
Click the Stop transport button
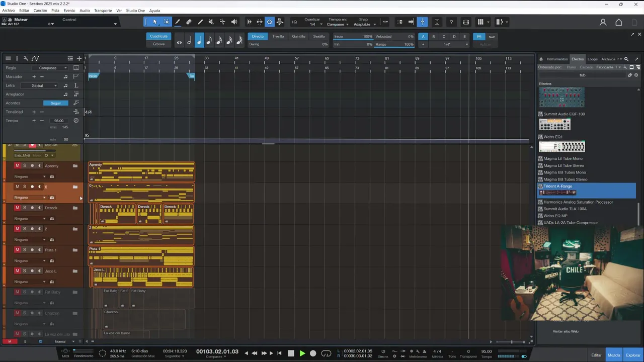pyautogui.click(x=291, y=353)
